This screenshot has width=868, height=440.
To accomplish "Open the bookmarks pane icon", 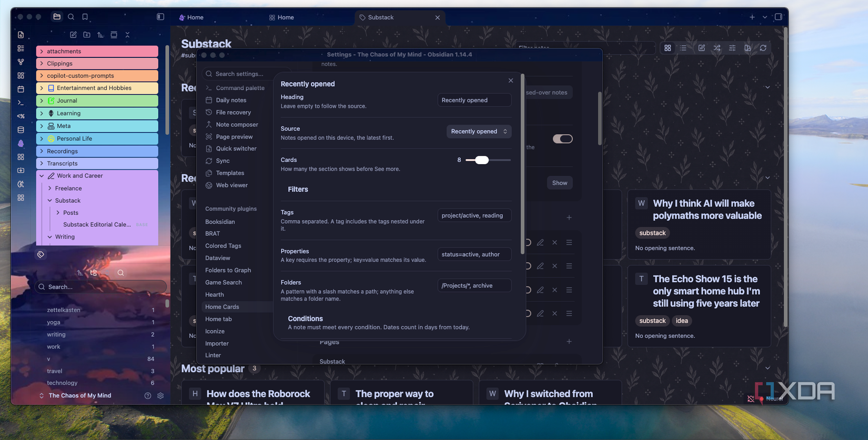I will coord(85,17).
